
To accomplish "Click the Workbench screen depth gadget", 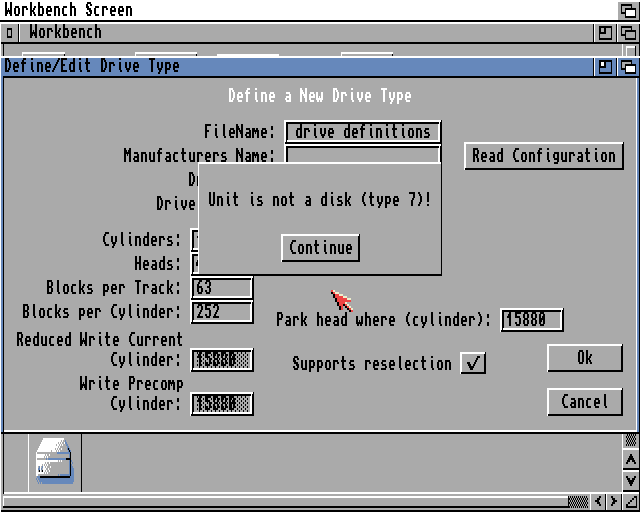I will (x=628, y=10).
